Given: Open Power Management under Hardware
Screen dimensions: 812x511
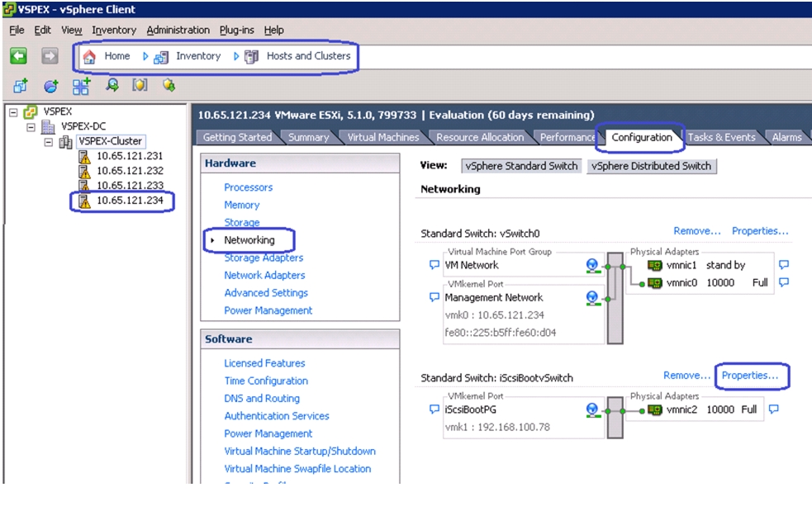Looking at the screenshot, I should [x=268, y=310].
